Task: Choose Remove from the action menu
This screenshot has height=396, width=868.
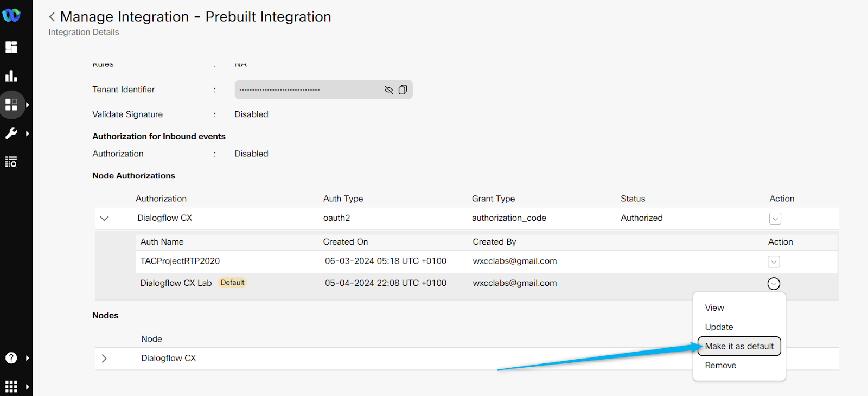Action: click(x=720, y=366)
